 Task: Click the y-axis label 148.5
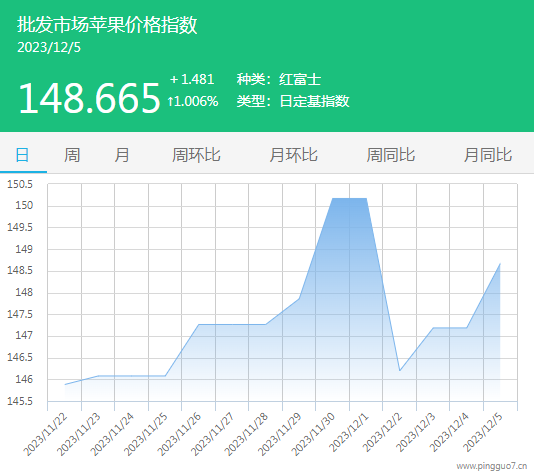(x=20, y=270)
